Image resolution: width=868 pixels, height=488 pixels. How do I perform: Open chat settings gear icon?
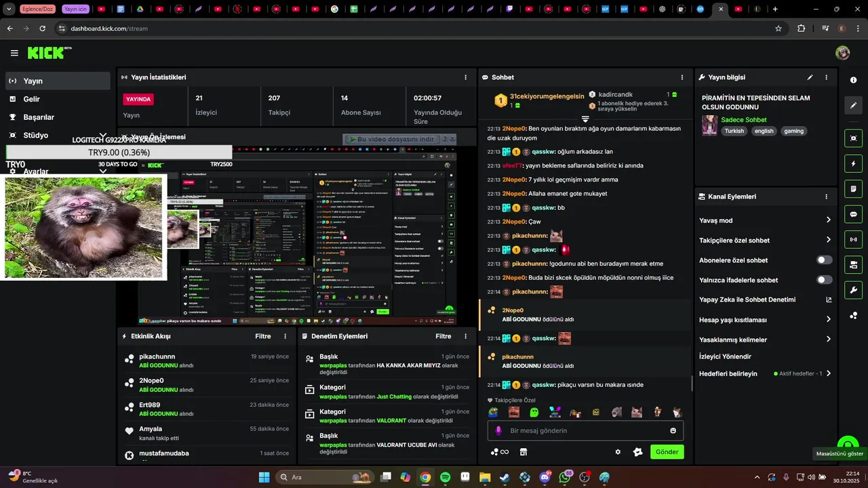tap(618, 452)
